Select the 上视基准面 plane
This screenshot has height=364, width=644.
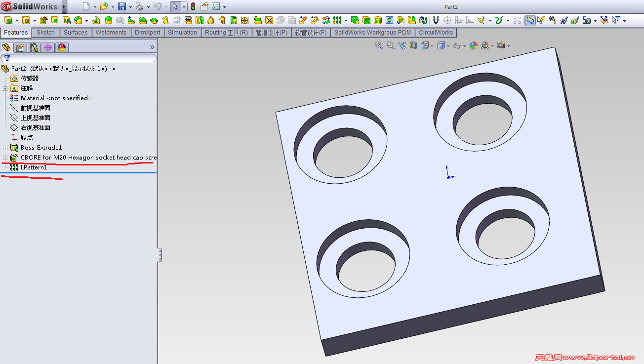(x=36, y=118)
